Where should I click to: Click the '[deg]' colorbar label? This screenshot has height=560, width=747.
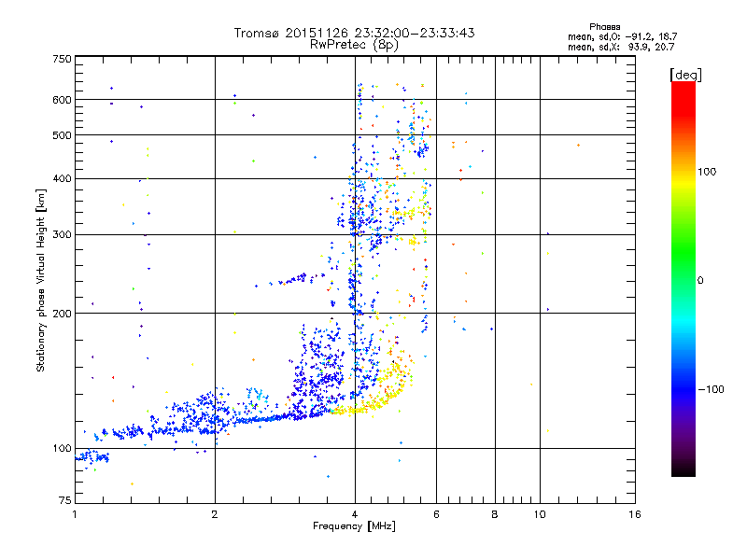coord(685,75)
